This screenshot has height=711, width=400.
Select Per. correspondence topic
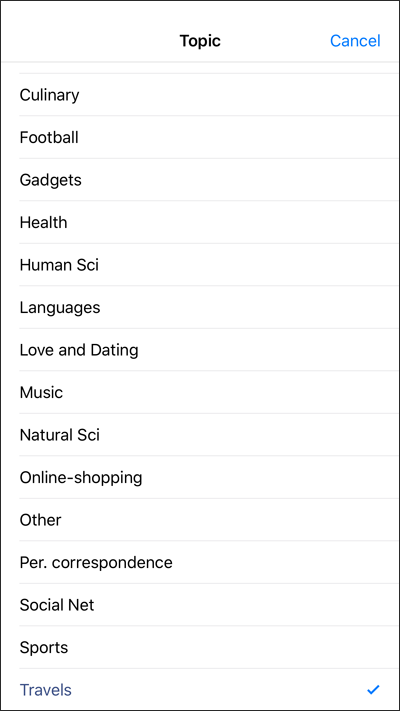(x=200, y=562)
